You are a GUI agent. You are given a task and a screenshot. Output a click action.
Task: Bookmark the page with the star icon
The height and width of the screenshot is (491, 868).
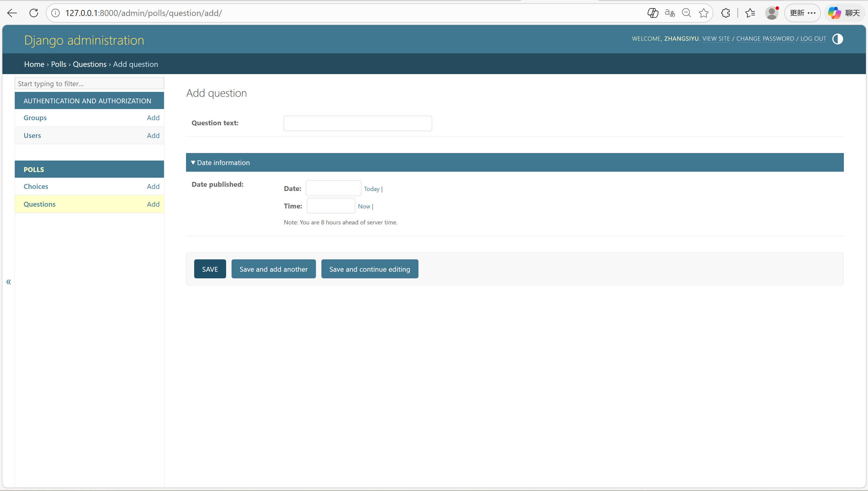tap(704, 13)
